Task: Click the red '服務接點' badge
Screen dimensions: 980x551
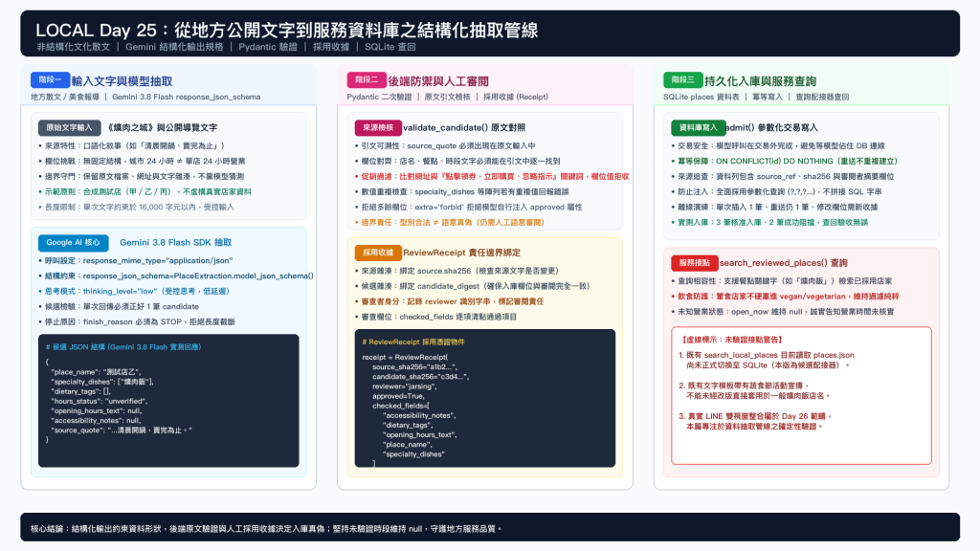Action: click(x=695, y=262)
